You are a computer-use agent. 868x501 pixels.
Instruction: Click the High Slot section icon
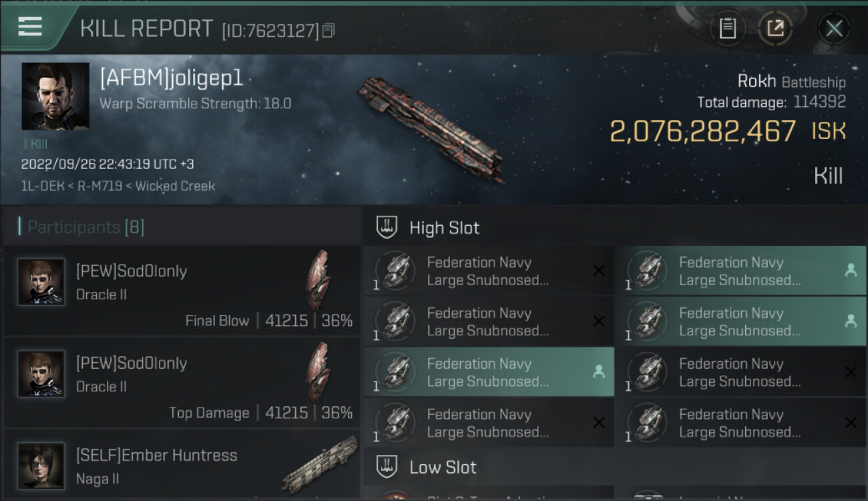(x=387, y=228)
